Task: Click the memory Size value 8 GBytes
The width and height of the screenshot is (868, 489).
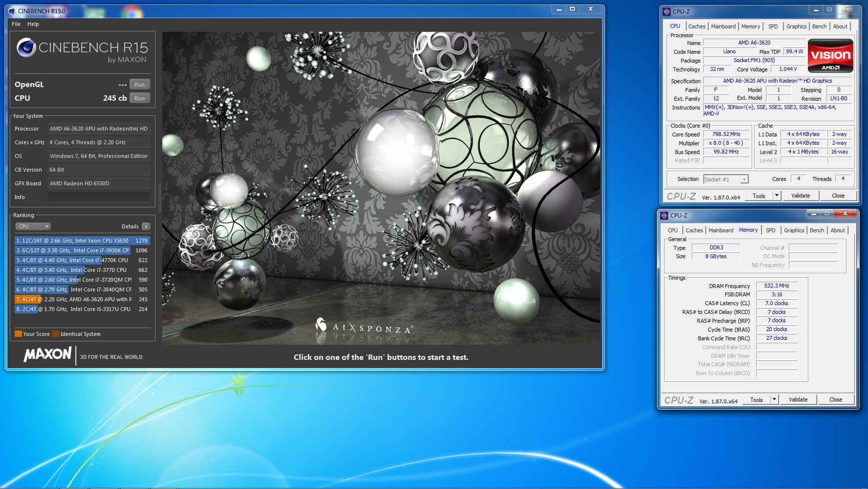Action: [716, 256]
